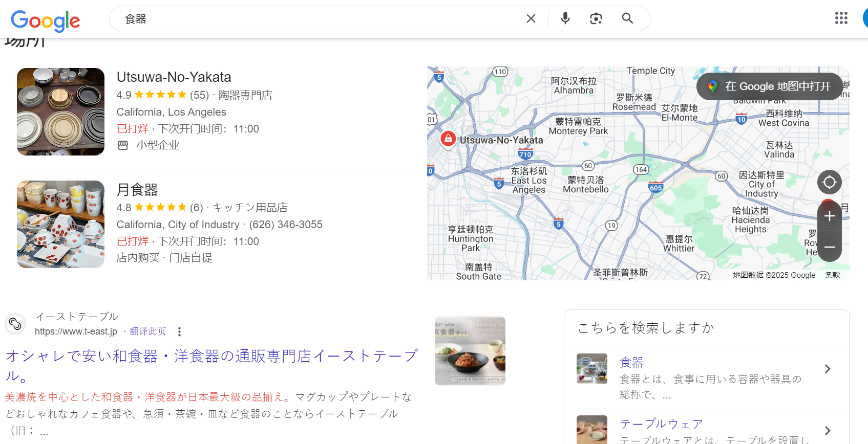Click the イーストテーブル site favicon
The height and width of the screenshot is (444, 868).
click(15, 324)
